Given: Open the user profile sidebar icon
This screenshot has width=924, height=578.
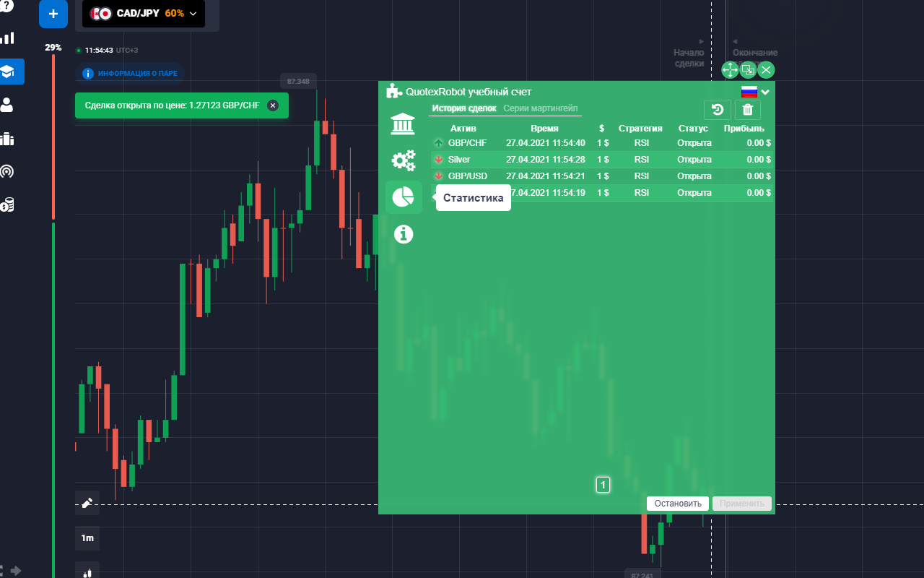Looking at the screenshot, I should [7, 105].
